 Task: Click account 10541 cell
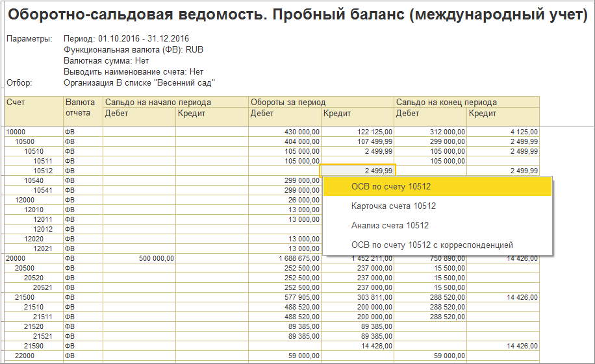(x=34, y=190)
